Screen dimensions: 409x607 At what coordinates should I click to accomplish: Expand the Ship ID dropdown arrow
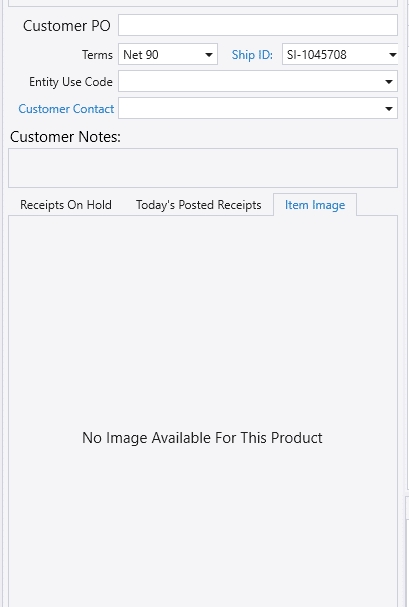(x=392, y=55)
